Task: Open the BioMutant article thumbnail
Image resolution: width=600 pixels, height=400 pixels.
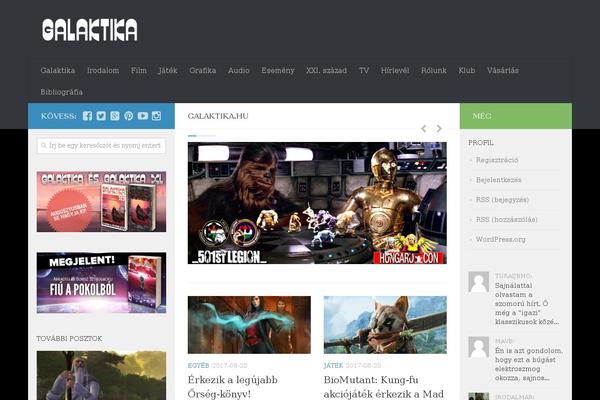Action: click(x=385, y=325)
